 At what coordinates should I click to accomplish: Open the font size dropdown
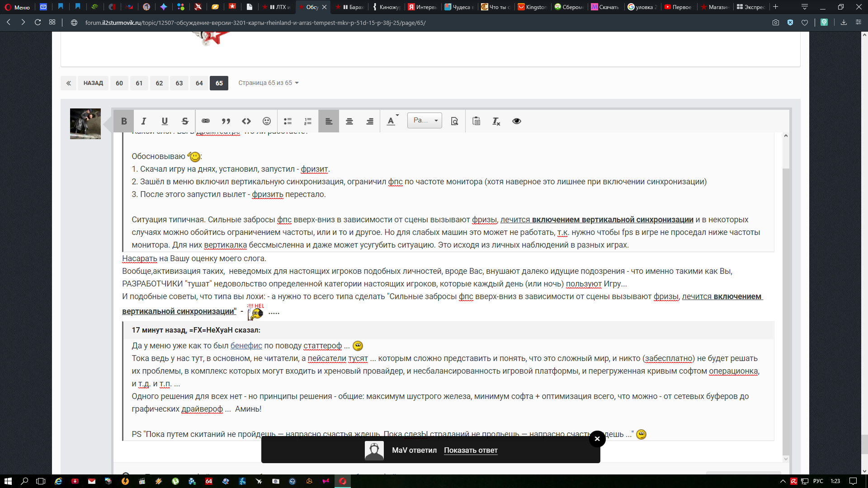425,121
